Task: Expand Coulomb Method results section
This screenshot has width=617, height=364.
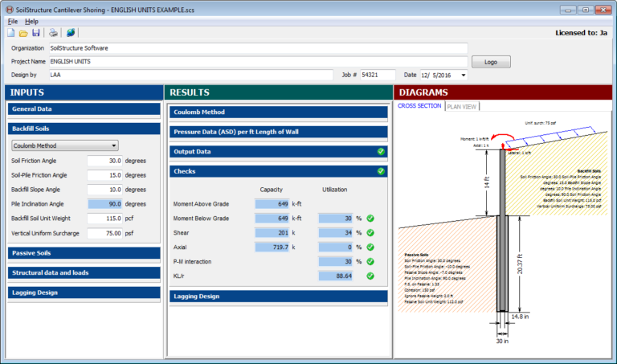Action: (x=278, y=112)
